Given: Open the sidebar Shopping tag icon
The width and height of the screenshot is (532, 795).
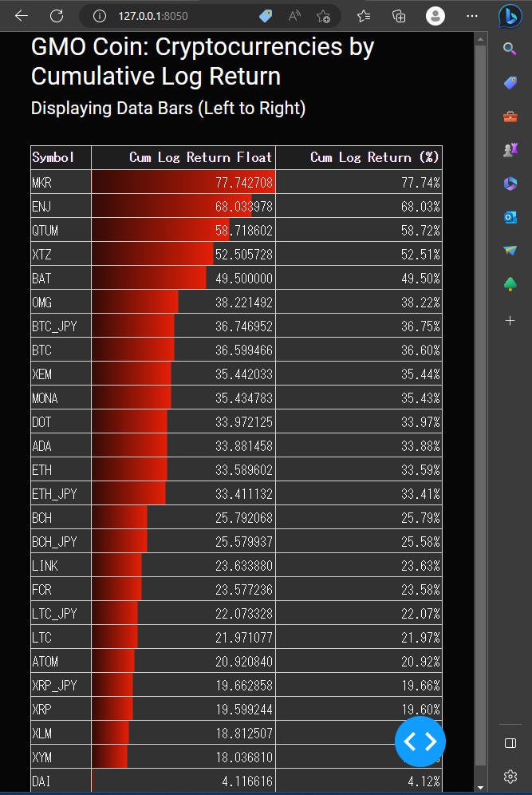Looking at the screenshot, I should tap(510, 83).
